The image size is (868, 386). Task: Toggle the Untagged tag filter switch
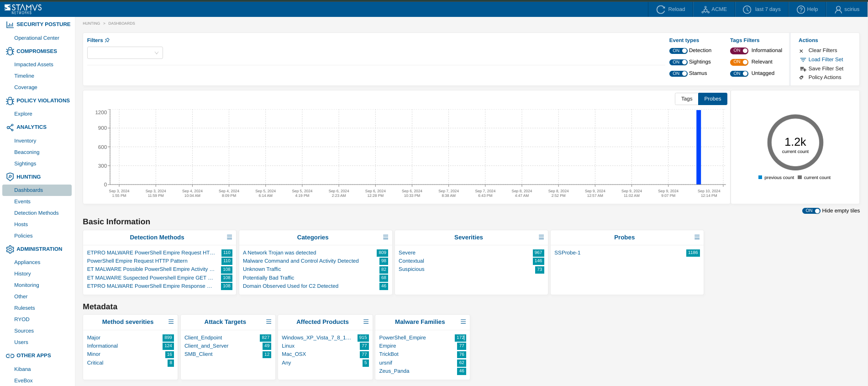[739, 74]
